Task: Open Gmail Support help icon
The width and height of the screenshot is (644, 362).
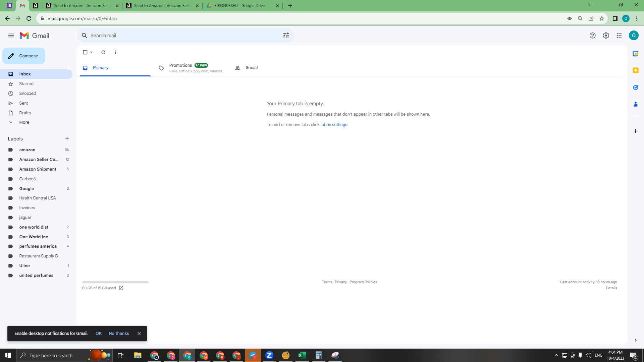Action: point(593,36)
